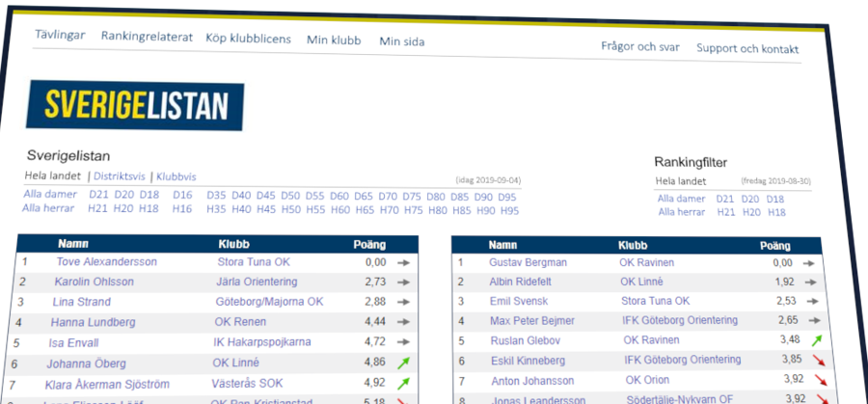868x404 pixels.
Task: Click unchanged arrow for Isa Envall
Action: (403, 342)
